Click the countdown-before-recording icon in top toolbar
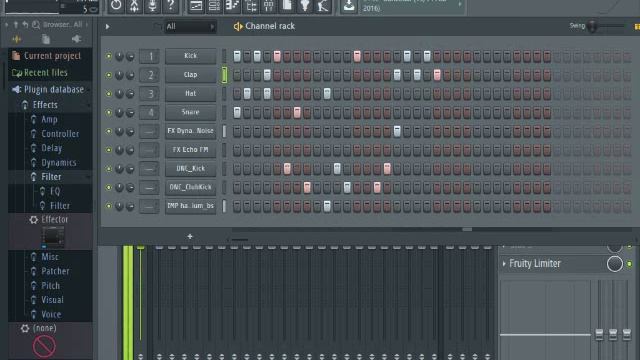 tap(116, 5)
